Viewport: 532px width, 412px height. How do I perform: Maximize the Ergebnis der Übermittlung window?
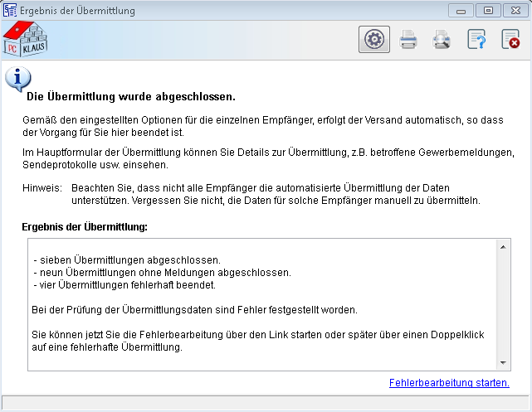click(x=488, y=11)
